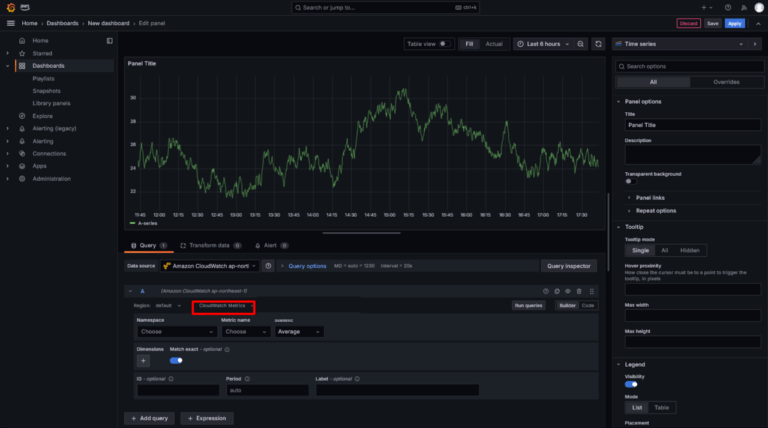768x428 pixels.
Task: Click the Alerting bell icon
Action: [22, 141]
